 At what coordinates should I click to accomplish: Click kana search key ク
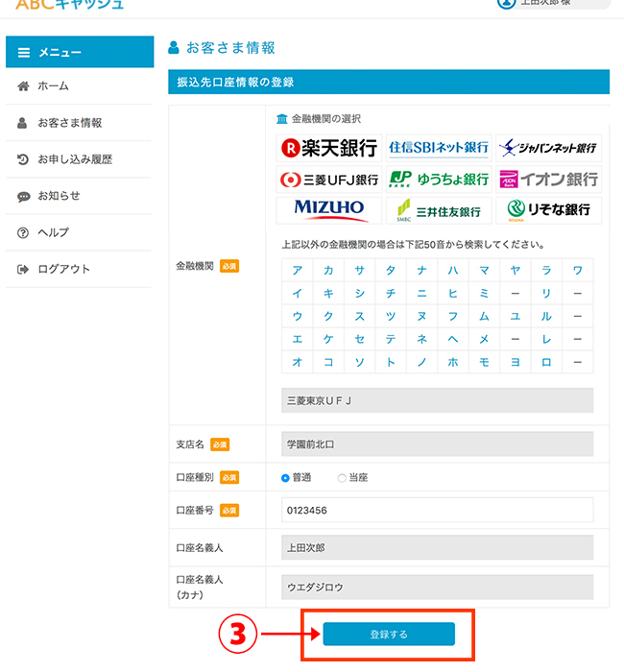pyautogui.click(x=328, y=316)
